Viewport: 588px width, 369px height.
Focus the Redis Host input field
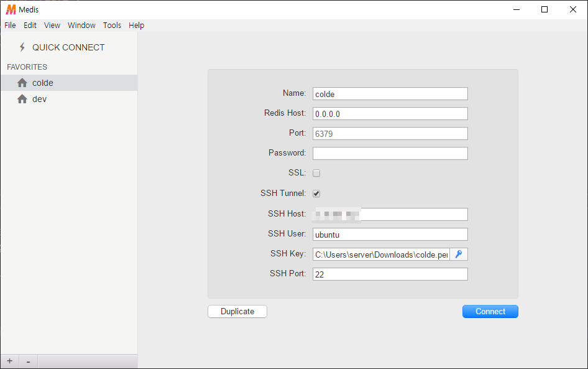coord(390,114)
